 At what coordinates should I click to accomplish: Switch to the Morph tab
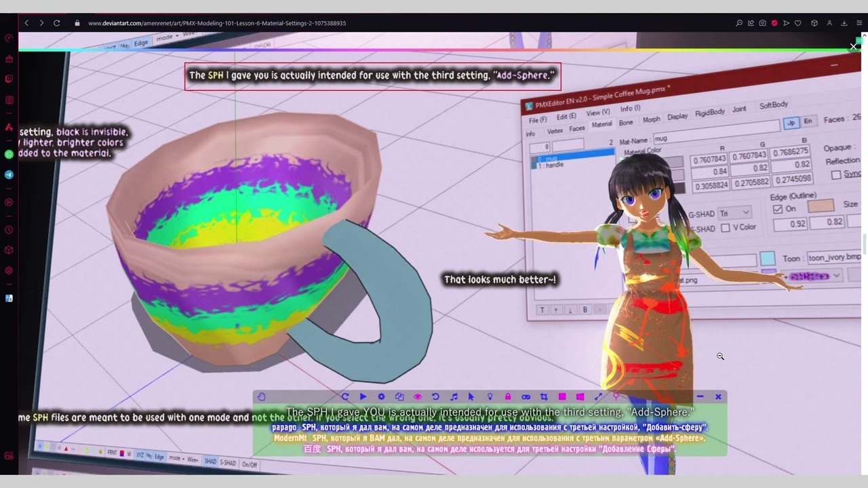pyautogui.click(x=651, y=119)
